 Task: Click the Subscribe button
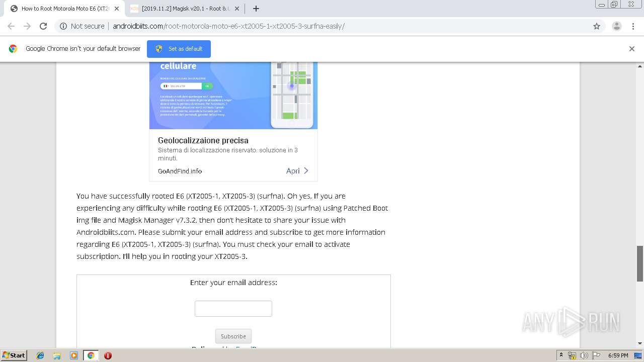point(233,336)
